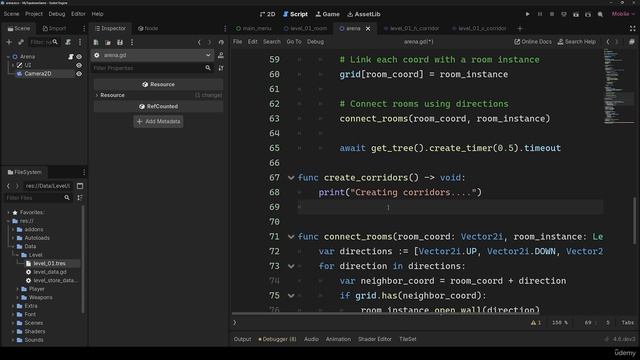Go to previous edited object in Inspector
The height and width of the screenshot is (360, 640).
click(x=199, y=42)
